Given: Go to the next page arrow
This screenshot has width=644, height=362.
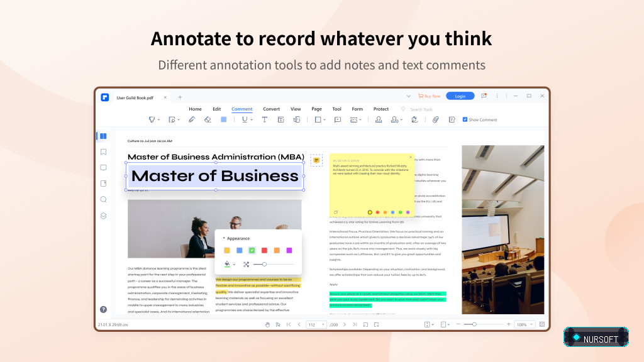Looking at the screenshot, I should (x=344, y=325).
